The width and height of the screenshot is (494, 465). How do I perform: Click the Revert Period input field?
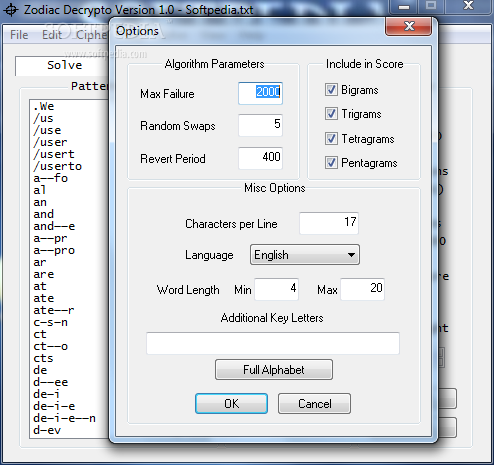(260, 158)
